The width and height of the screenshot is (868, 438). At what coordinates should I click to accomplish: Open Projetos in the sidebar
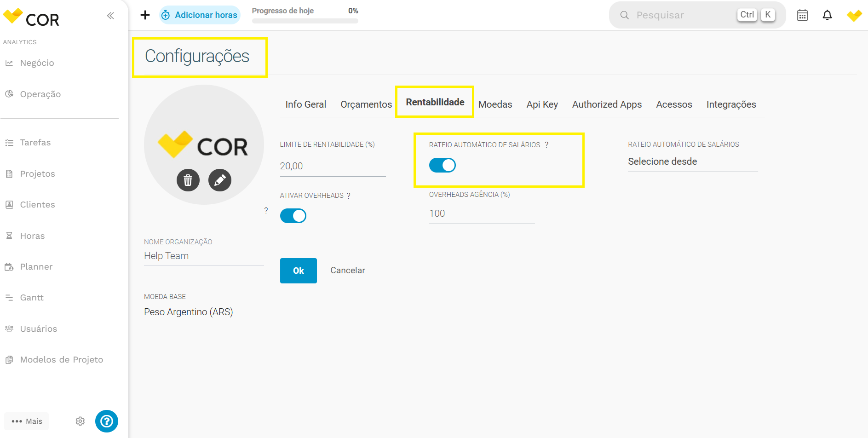pyautogui.click(x=37, y=173)
